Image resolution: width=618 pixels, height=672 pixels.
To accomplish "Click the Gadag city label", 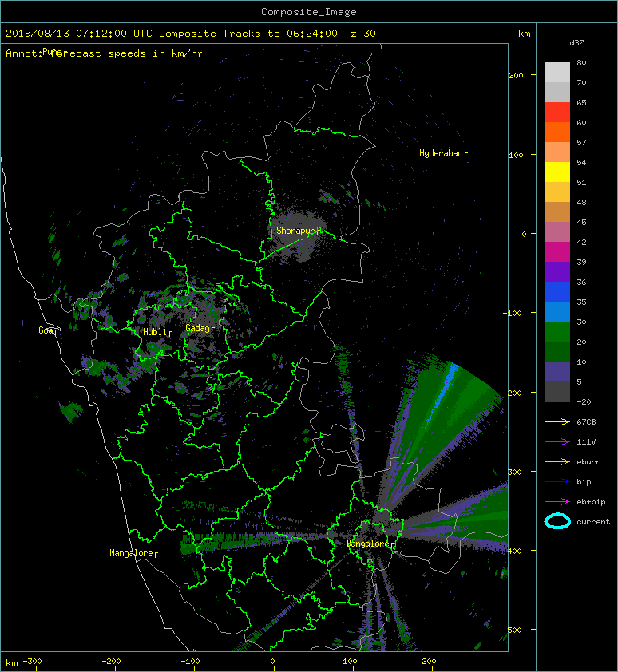I will point(197,328).
